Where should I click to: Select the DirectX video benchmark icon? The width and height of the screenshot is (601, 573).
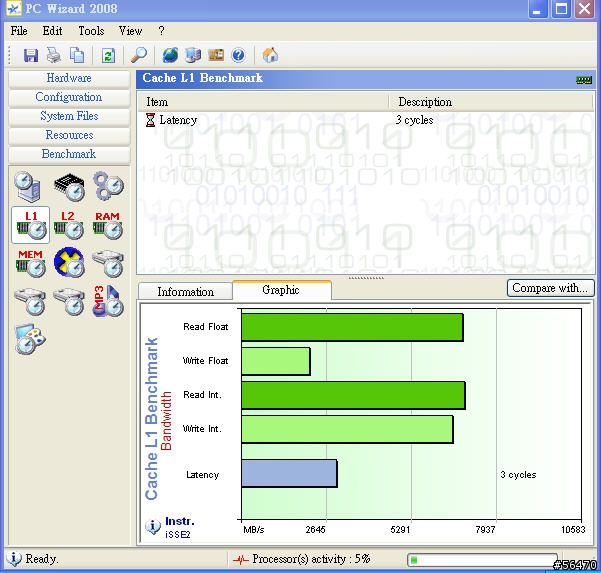point(69,263)
